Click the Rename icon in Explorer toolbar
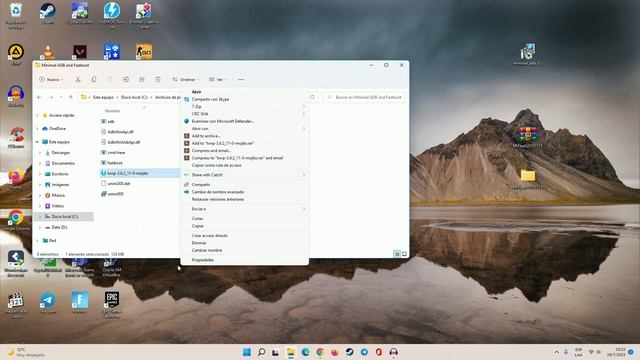Screen dimensions: 640x360 (x=126, y=79)
